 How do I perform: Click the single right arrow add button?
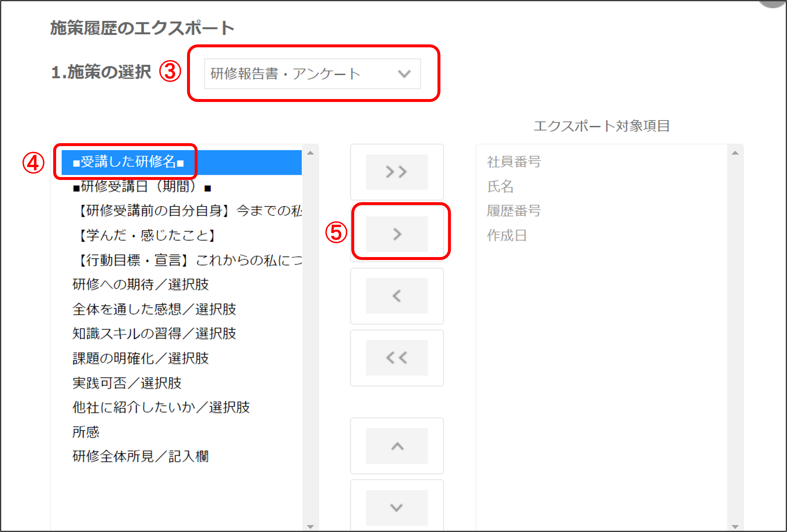coord(397,234)
